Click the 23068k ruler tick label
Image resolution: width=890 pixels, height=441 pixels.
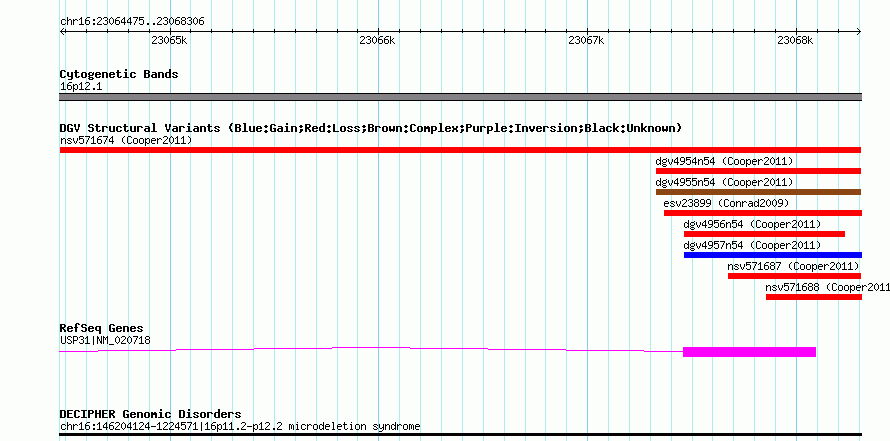pos(795,41)
